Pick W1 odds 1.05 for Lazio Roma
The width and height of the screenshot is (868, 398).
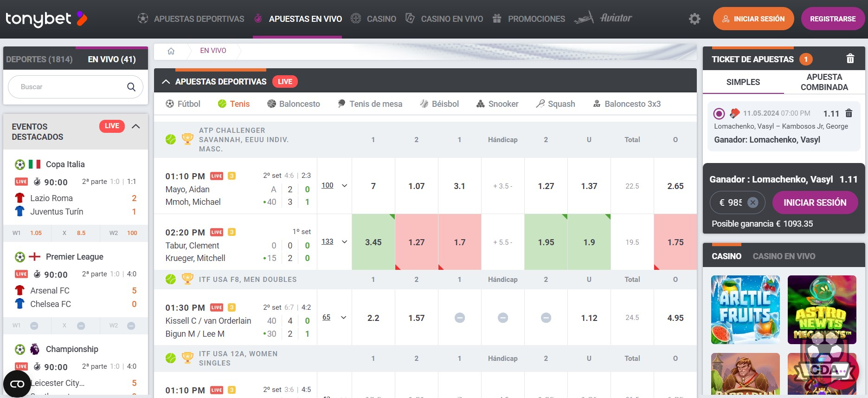27,233
